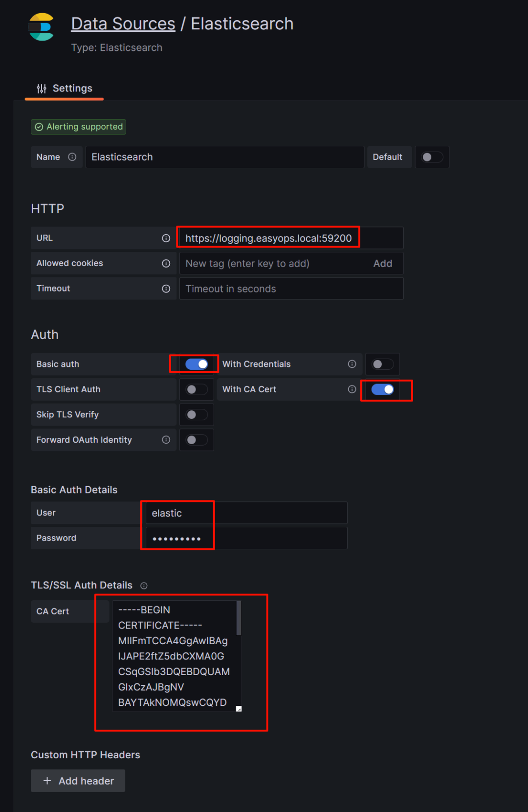Click the Timeout info icon

[166, 289]
